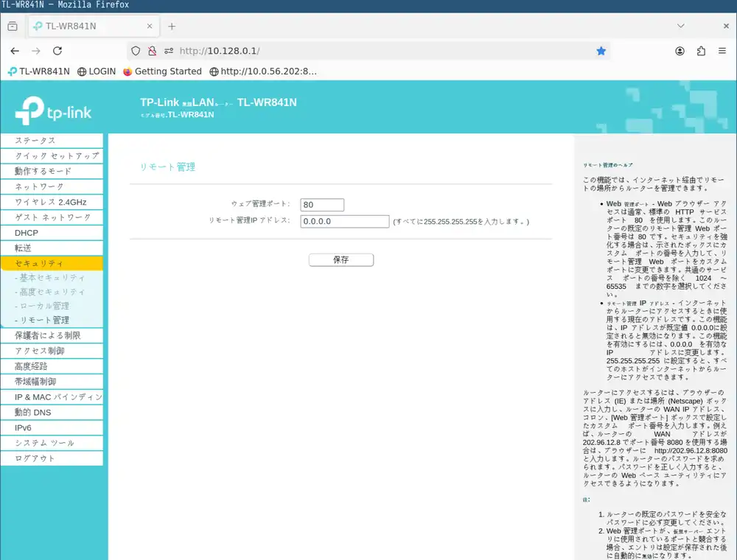The width and height of the screenshot is (737, 560).
Task: Open 動作するモード menu
Action: tap(52, 172)
